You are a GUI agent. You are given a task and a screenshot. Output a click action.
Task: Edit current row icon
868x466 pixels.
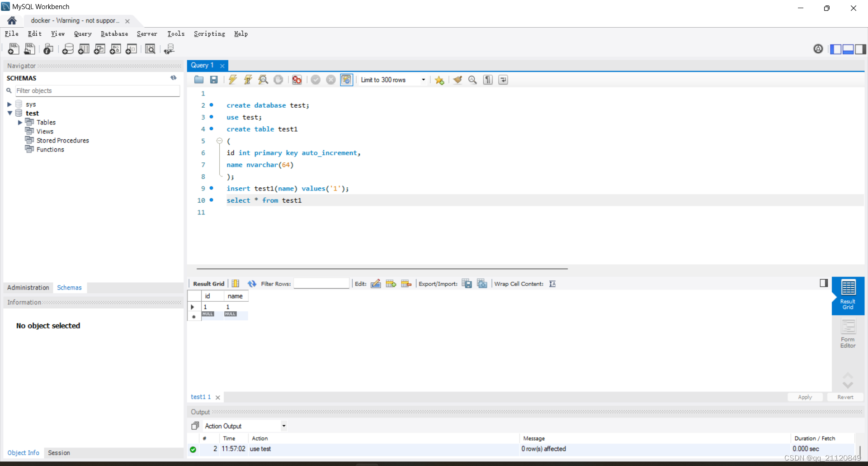tap(376, 284)
